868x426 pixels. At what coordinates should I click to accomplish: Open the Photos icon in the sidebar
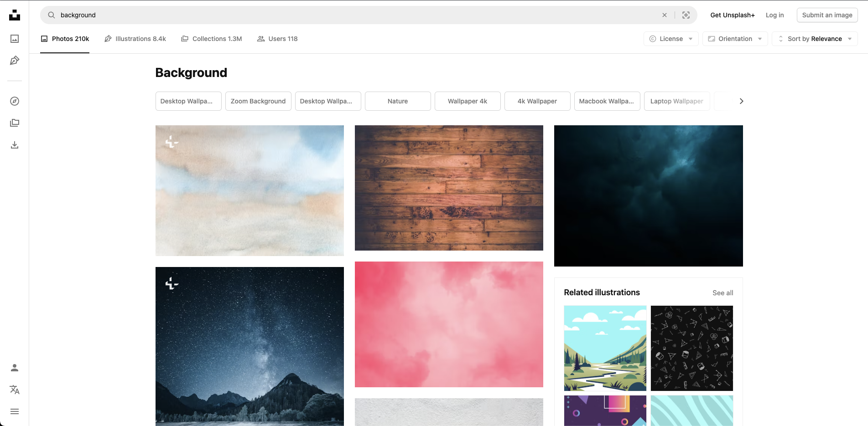click(x=15, y=39)
